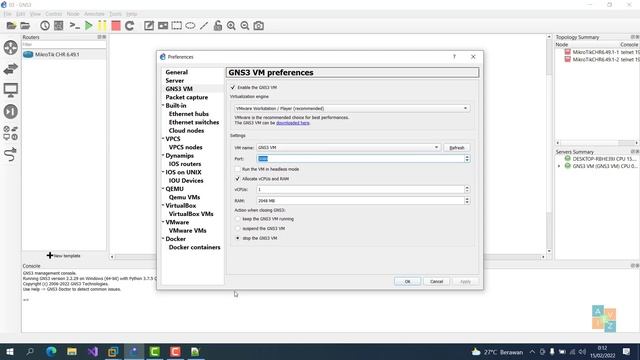Select the draw rectangle tool
Screen dimensions: 640x360
coord(177,26)
